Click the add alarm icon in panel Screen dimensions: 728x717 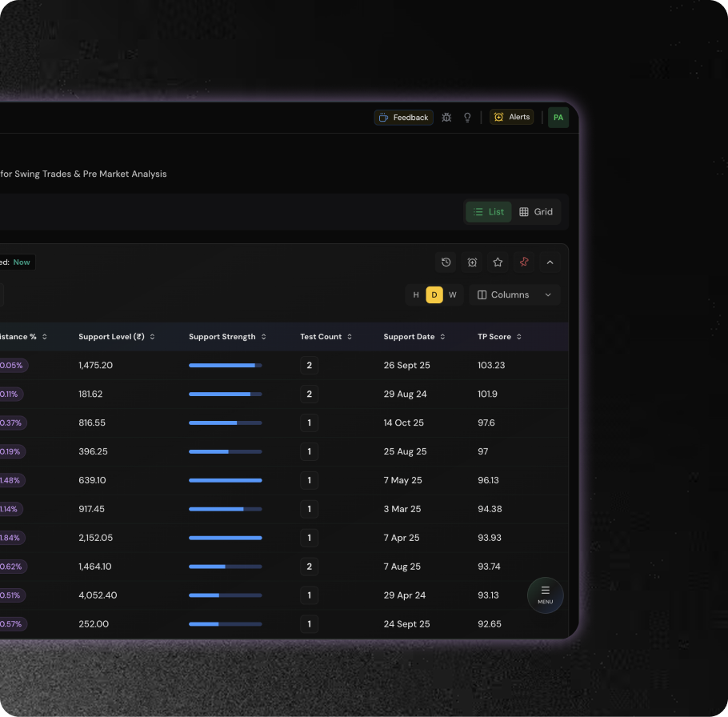click(x=472, y=262)
